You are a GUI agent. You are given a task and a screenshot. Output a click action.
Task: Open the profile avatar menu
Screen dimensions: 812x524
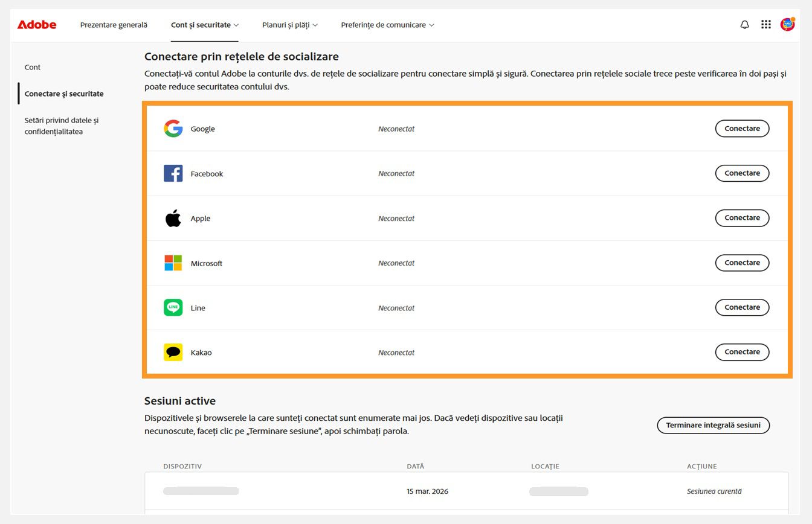point(787,25)
